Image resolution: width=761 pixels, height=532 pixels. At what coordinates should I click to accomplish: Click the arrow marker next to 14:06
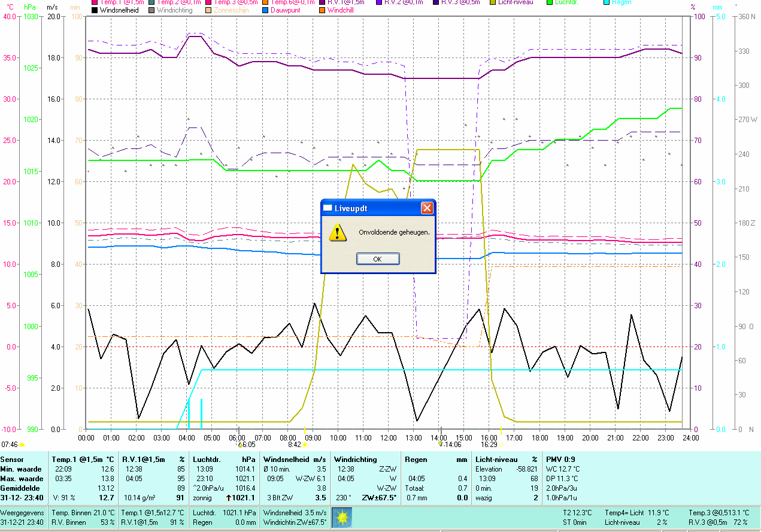(441, 444)
